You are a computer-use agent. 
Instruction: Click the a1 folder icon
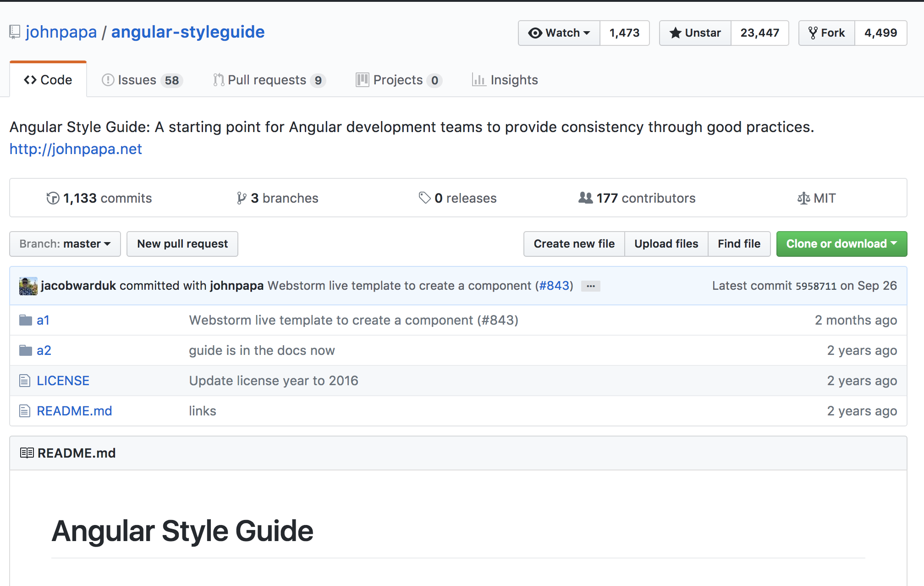[x=25, y=320]
